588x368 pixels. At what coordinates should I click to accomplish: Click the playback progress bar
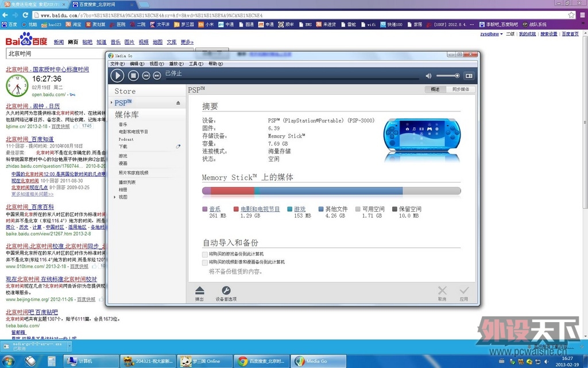[x=292, y=79]
